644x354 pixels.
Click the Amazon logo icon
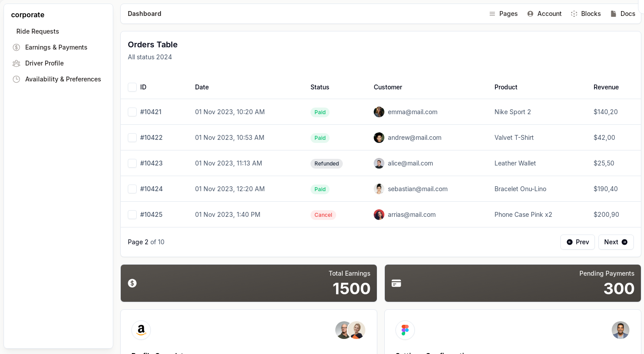(141, 330)
